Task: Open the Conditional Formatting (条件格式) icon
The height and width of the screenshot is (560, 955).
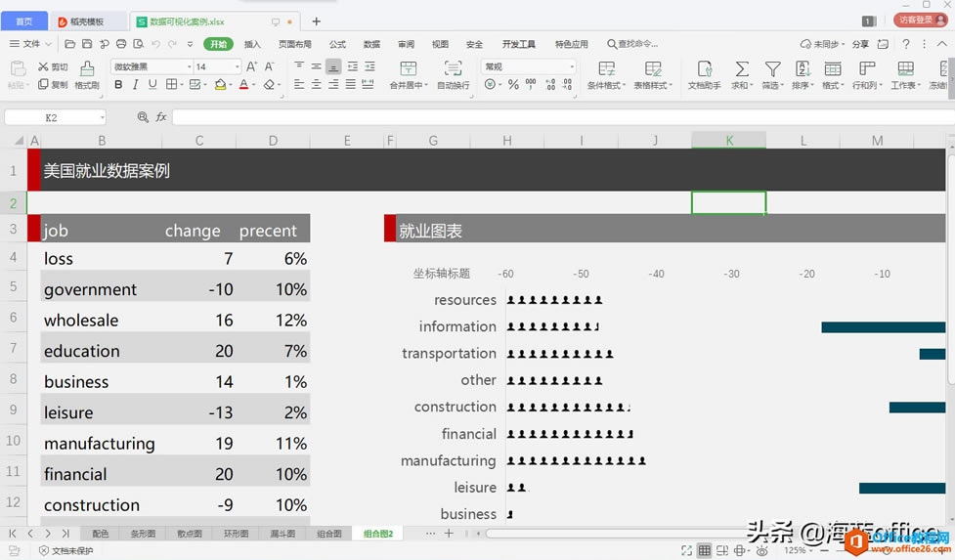Action: (606, 68)
